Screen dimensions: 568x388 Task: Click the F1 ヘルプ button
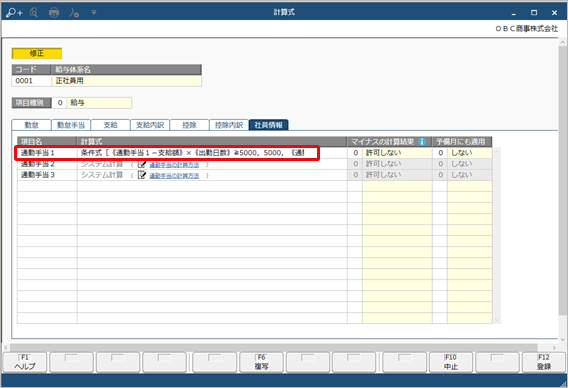click(x=25, y=362)
